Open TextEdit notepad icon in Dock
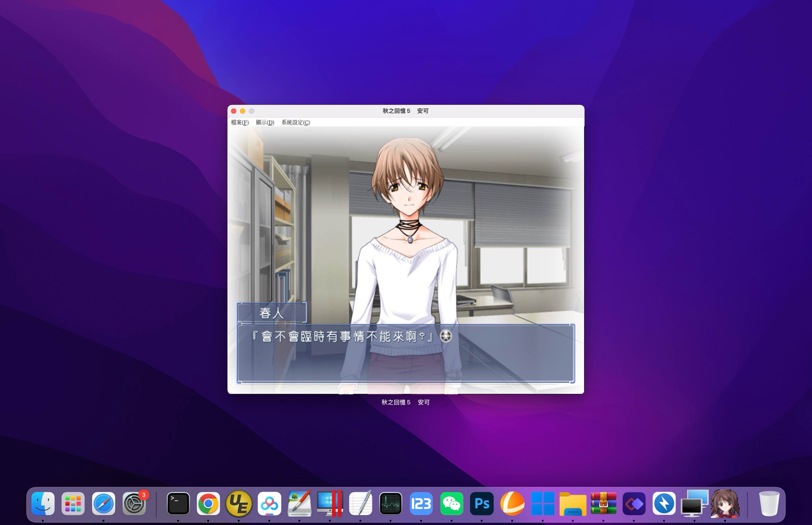The image size is (812, 525). (360, 504)
